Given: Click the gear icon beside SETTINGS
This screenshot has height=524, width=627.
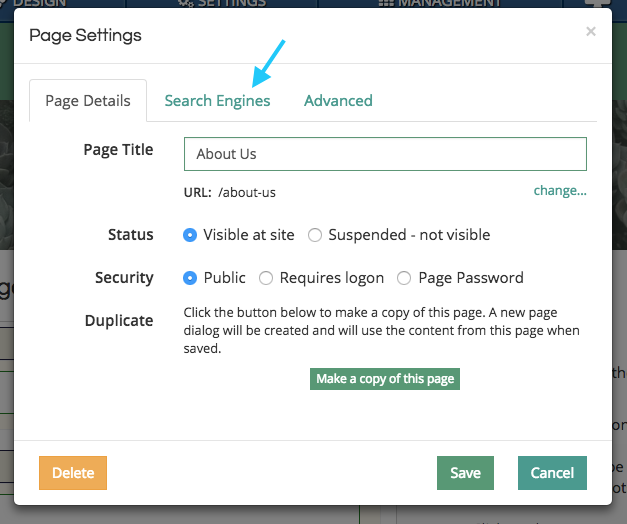Looking at the screenshot, I should [x=185, y=4].
